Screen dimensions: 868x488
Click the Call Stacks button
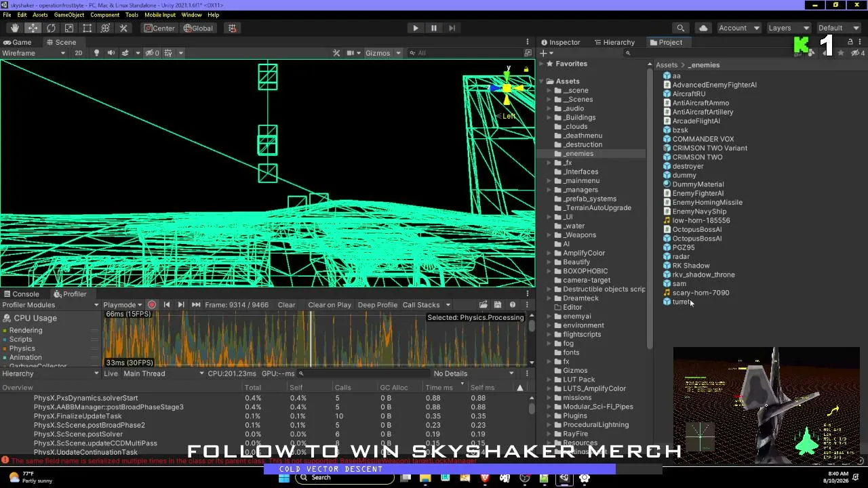(421, 305)
